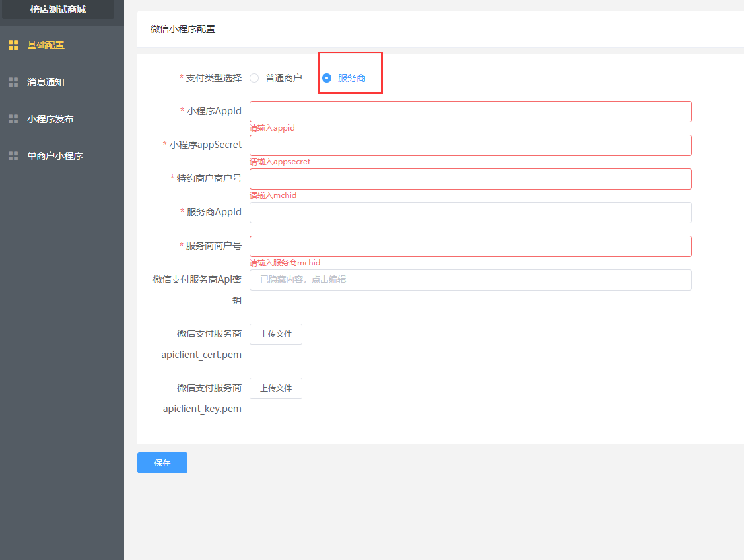Open 单商户小程序 sidebar entry
This screenshot has width=744, height=560.
click(55, 156)
